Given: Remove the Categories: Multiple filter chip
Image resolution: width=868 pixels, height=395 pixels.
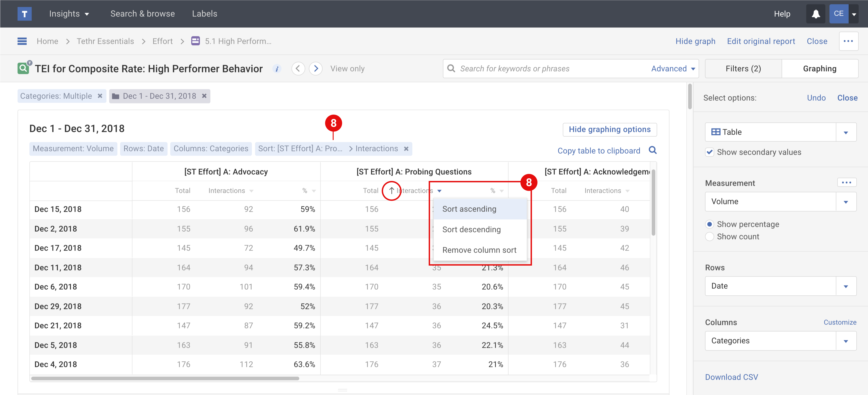Looking at the screenshot, I should click(x=100, y=96).
